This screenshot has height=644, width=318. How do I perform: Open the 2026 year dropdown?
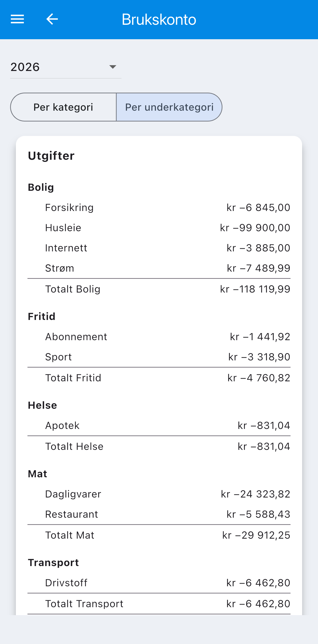pos(66,67)
